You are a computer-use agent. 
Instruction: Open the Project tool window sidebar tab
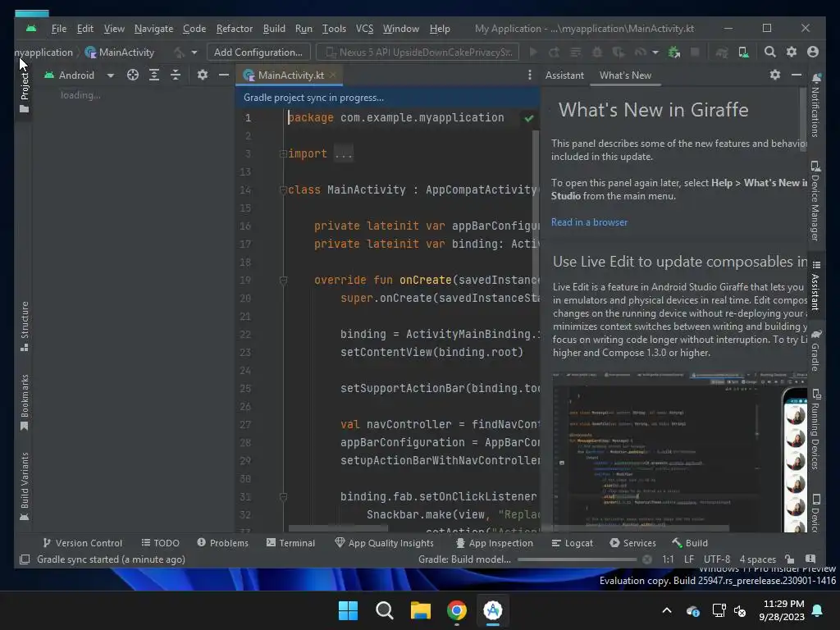[24, 91]
